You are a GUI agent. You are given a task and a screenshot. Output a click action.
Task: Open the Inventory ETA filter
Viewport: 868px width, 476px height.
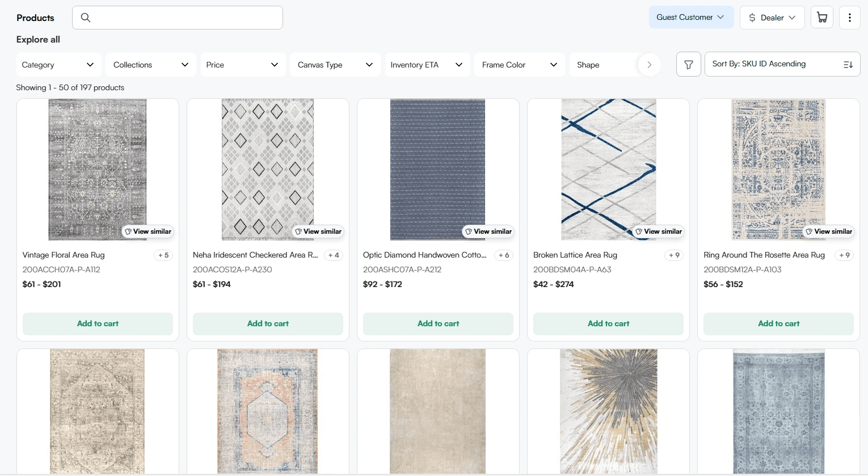[427, 65]
